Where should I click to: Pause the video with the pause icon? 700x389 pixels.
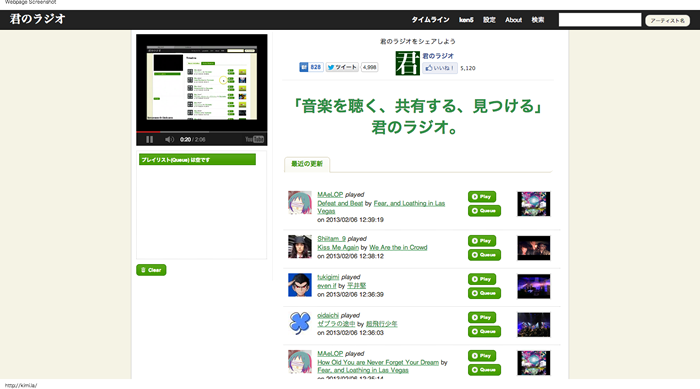pyautogui.click(x=150, y=139)
